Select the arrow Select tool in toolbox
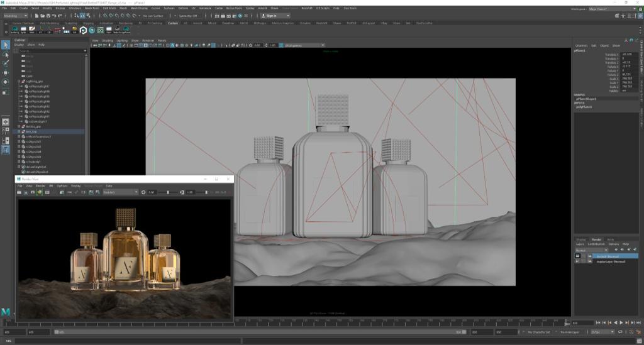644x345 pixels. point(6,45)
